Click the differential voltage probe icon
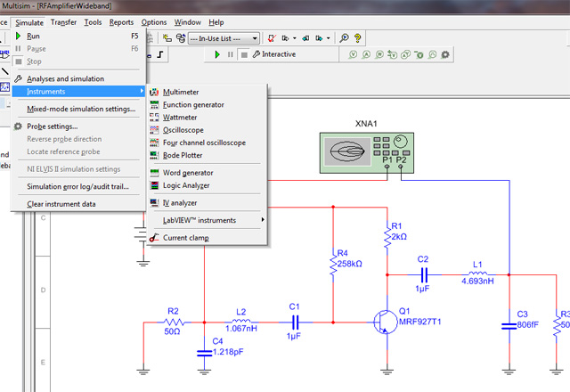Screen dimensions: 570x392 pyautogui.click(x=392, y=54)
